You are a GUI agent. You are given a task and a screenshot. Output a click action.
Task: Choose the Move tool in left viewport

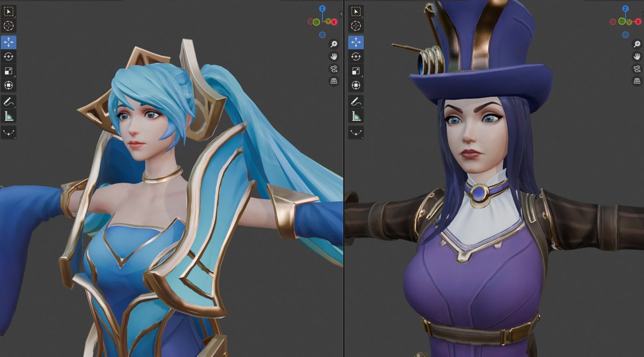coord(9,42)
